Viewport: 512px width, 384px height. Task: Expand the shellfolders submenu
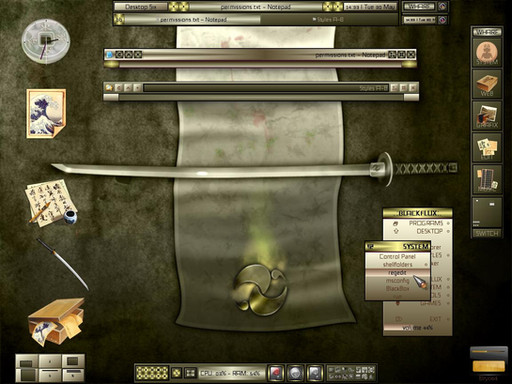click(x=397, y=264)
